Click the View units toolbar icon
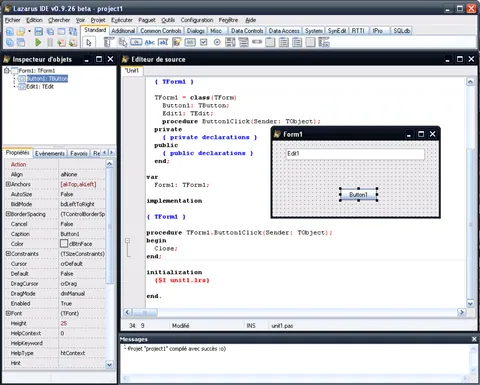This screenshot has width=480, height=385. (x=9, y=42)
